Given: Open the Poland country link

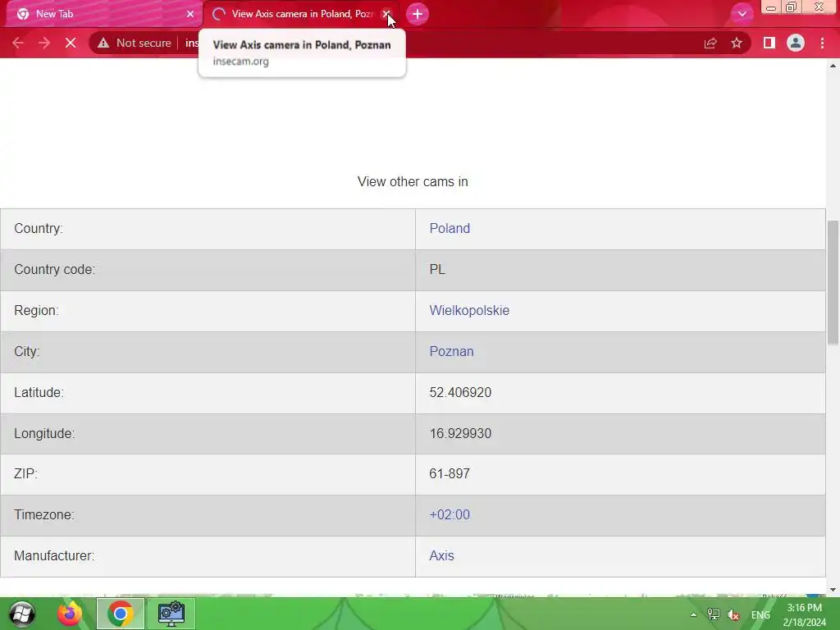Looking at the screenshot, I should click(450, 228).
